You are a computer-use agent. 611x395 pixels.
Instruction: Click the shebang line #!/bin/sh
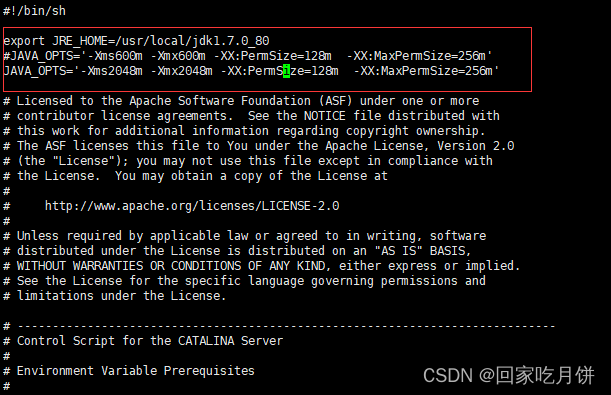(x=34, y=11)
